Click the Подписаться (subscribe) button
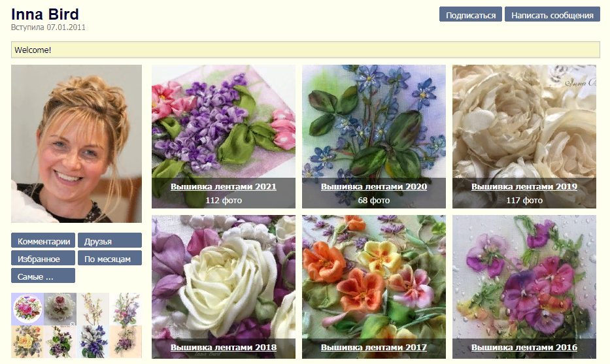Screen dimensions: 610x364 pyautogui.click(x=471, y=15)
